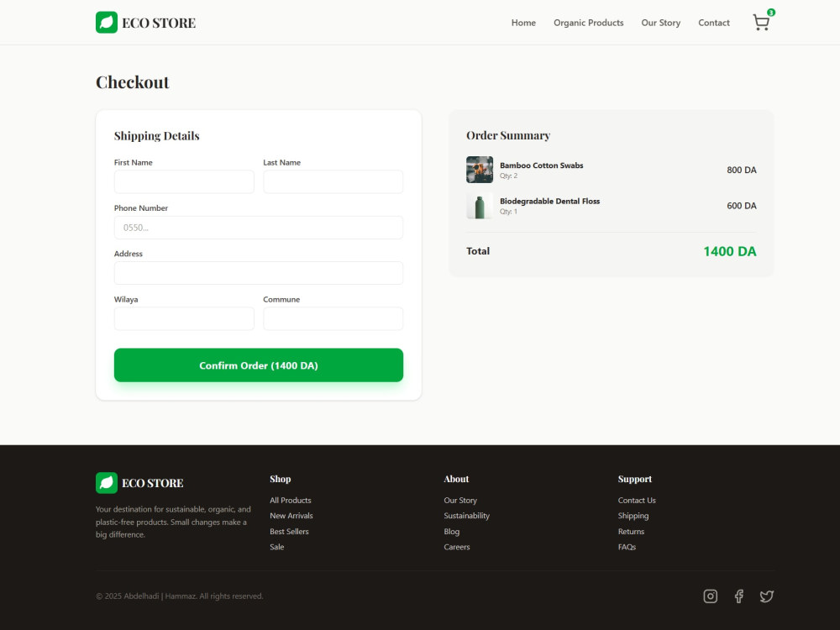Viewport: 840px width, 630px height.
Task: Focus the Phone Number field
Action: pos(259,228)
